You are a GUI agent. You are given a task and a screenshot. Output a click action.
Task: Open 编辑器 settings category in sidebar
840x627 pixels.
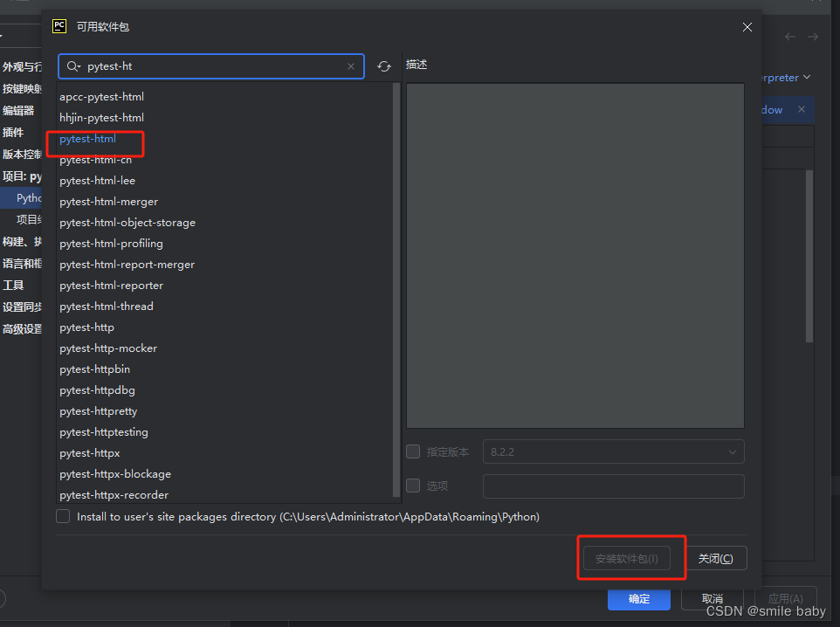tap(18, 110)
